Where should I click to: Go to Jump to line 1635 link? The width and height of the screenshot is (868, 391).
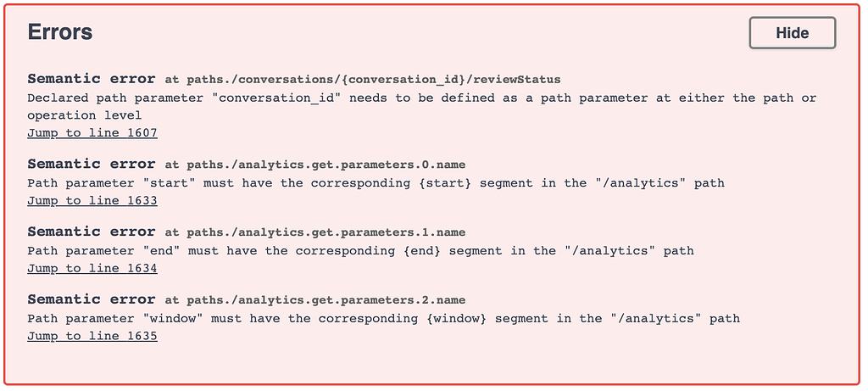[92, 337]
